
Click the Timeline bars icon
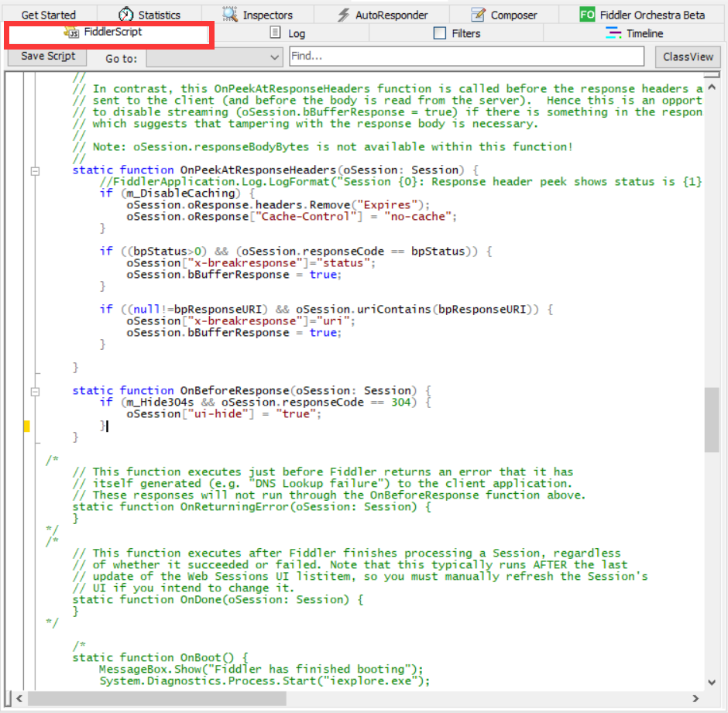[613, 33]
